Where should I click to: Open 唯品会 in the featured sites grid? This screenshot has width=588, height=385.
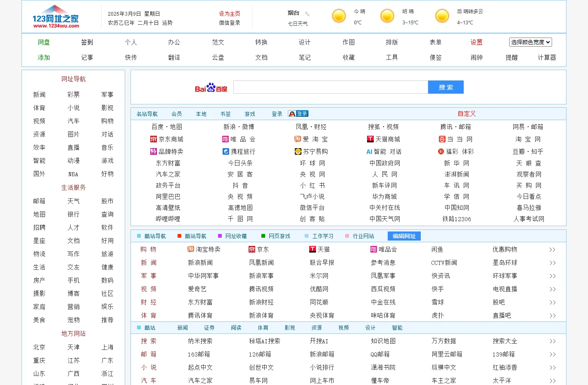tap(239, 139)
